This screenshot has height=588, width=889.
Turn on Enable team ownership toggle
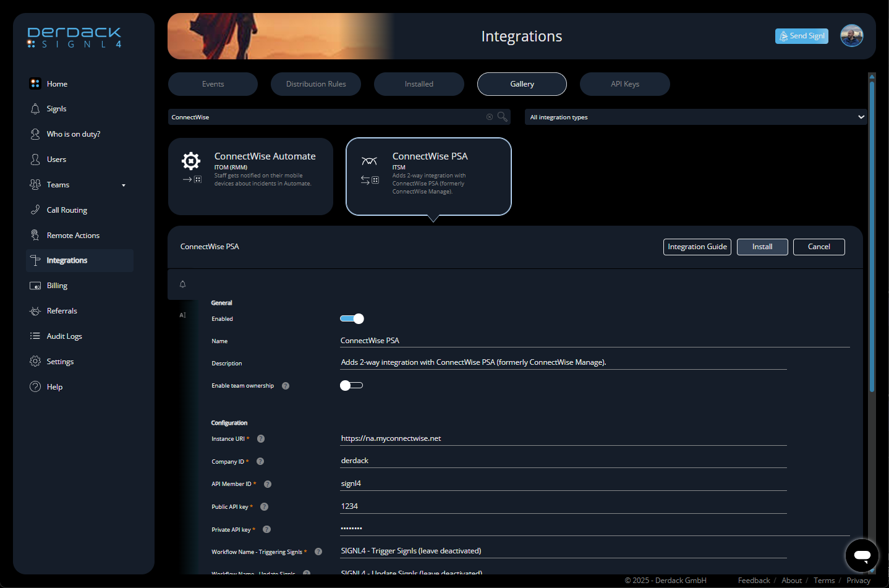(351, 386)
